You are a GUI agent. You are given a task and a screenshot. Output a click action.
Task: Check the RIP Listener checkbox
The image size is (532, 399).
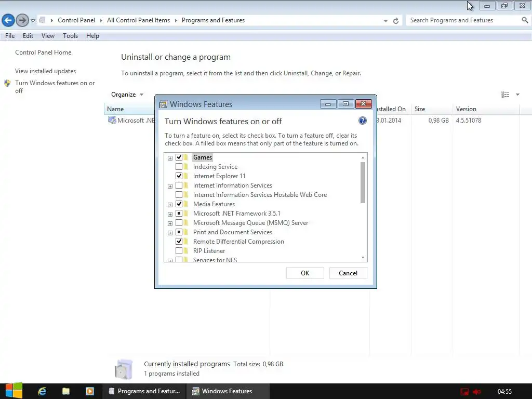[179, 251]
